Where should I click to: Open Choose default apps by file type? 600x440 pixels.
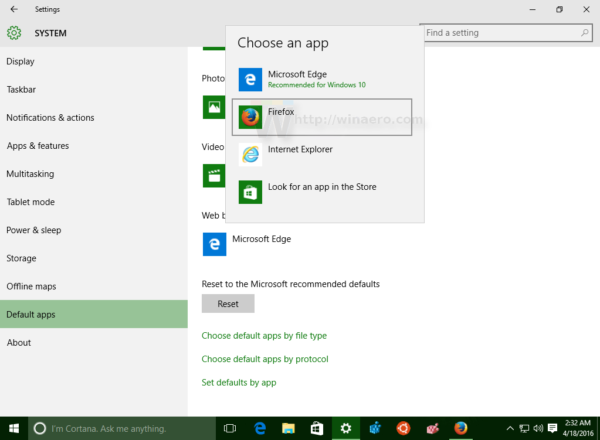pyautogui.click(x=264, y=336)
